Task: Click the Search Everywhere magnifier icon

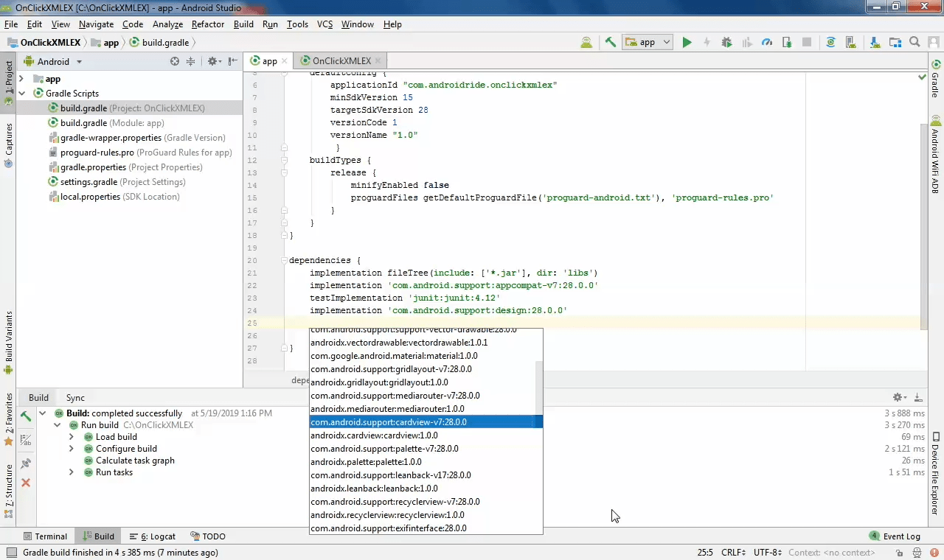Action: pos(914,43)
